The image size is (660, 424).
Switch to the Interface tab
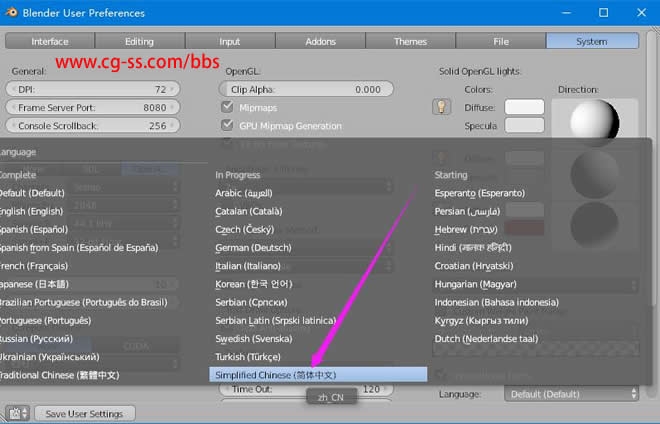(50, 42)
